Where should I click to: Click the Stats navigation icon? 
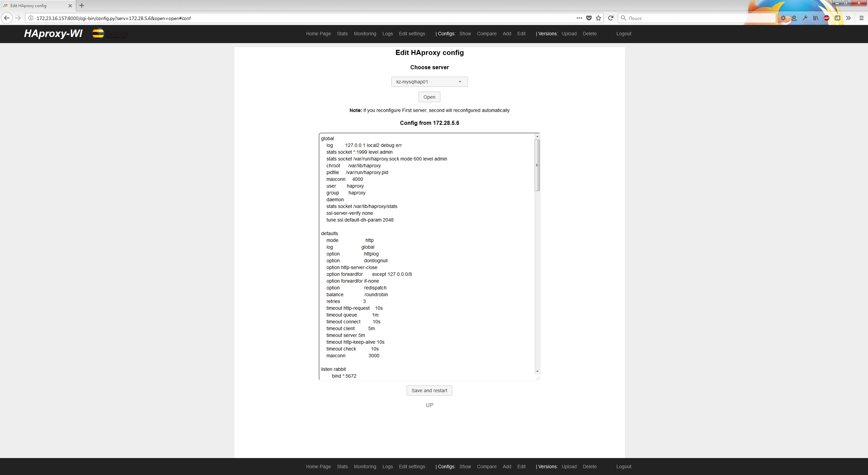coord(342,33)
